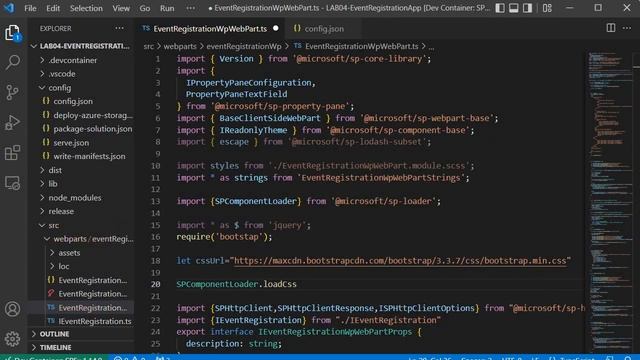Open the Go menu
The width and height of the screenshot is (640, 360).
(144, 8)
